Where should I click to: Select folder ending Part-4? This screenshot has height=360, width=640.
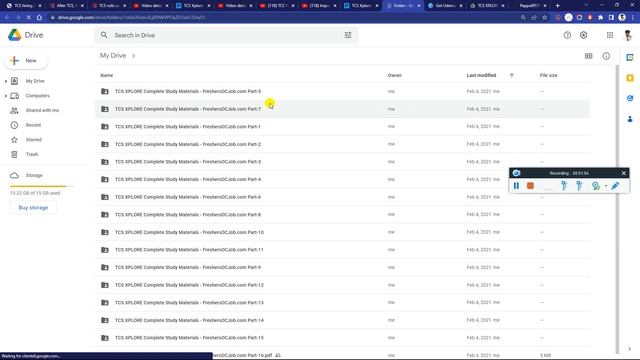(x=342, y=179)
